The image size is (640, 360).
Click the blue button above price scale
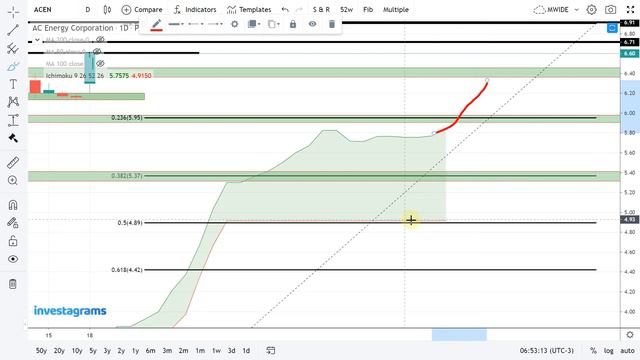point(612,28)
